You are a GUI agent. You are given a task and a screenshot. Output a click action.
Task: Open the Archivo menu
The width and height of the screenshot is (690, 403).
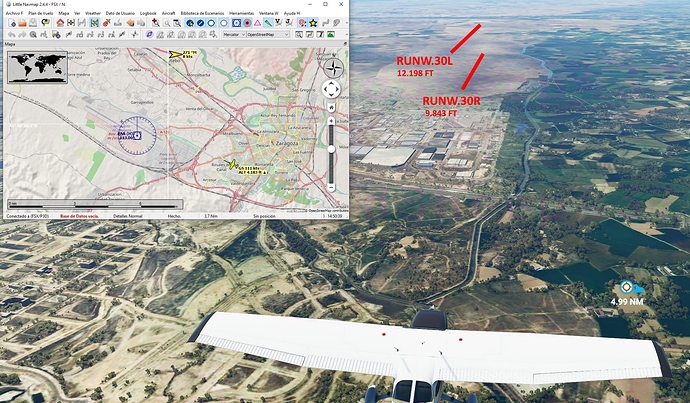[x=14, y=13]
